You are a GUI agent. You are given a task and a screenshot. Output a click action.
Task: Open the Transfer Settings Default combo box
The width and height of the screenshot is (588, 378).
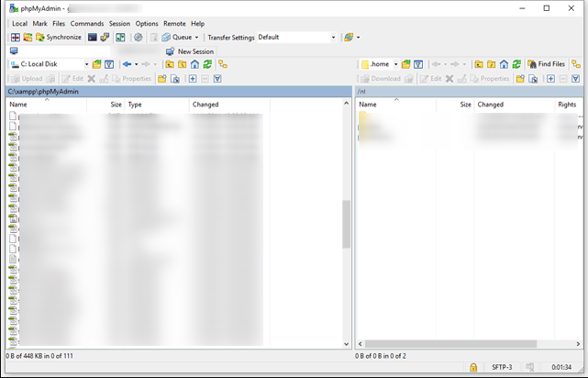point(296,37)
